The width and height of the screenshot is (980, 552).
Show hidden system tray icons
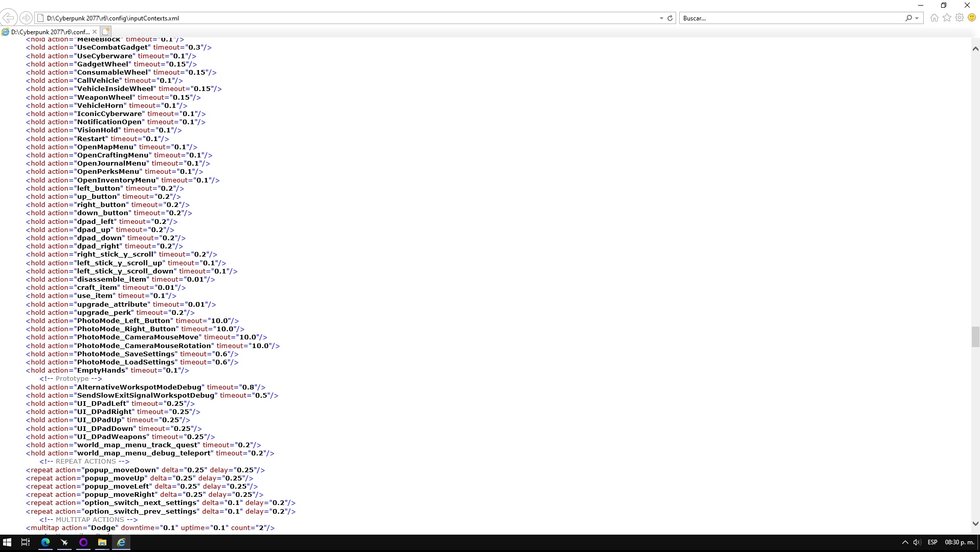pyautogui.click(x=905, y=542)
